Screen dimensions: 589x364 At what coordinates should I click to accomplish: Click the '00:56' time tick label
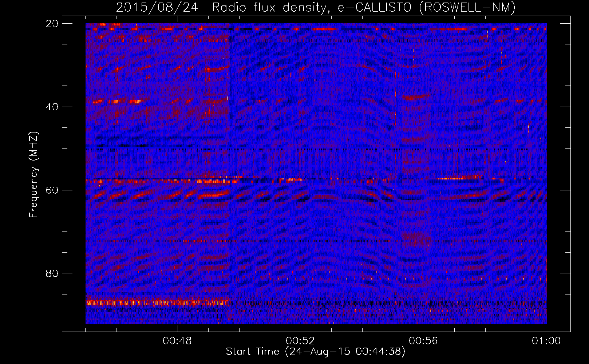tap(423, 341)
